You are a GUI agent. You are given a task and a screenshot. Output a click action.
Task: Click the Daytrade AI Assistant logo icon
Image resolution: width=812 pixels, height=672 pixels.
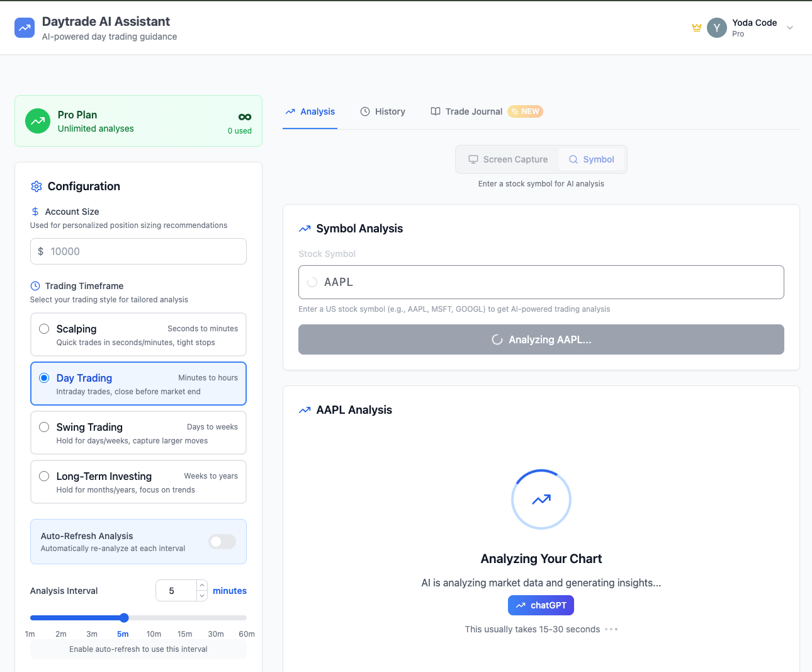[24, 28]
